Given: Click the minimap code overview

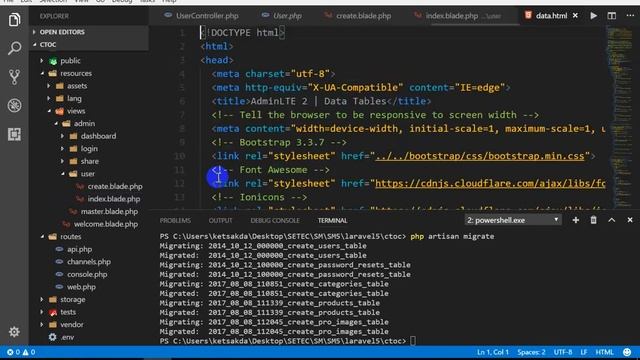Looking at the screenshot, I should click(x=620, y=118).
